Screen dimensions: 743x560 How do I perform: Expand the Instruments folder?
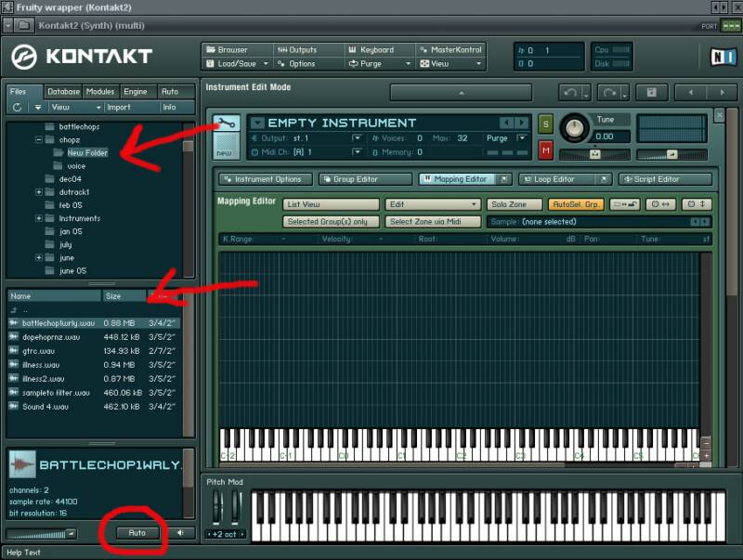tap(39, 218)
